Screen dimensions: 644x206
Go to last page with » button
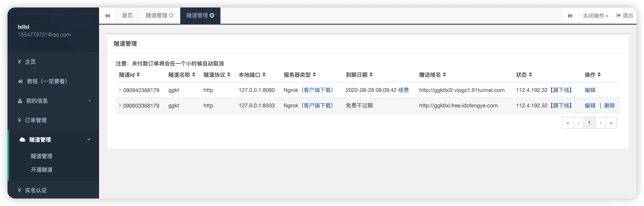pos(611,123)
